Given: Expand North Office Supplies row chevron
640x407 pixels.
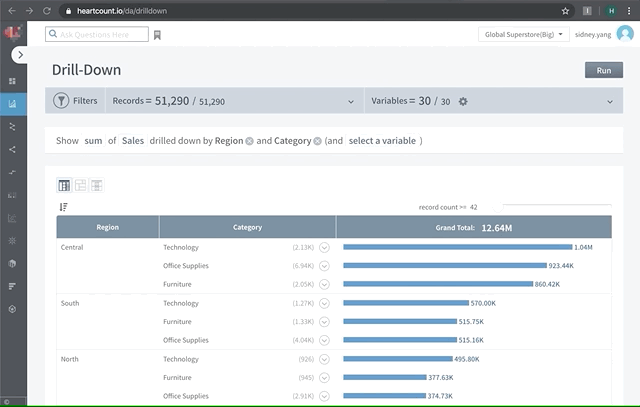Looking at the screenshot, I should (324, 396).
